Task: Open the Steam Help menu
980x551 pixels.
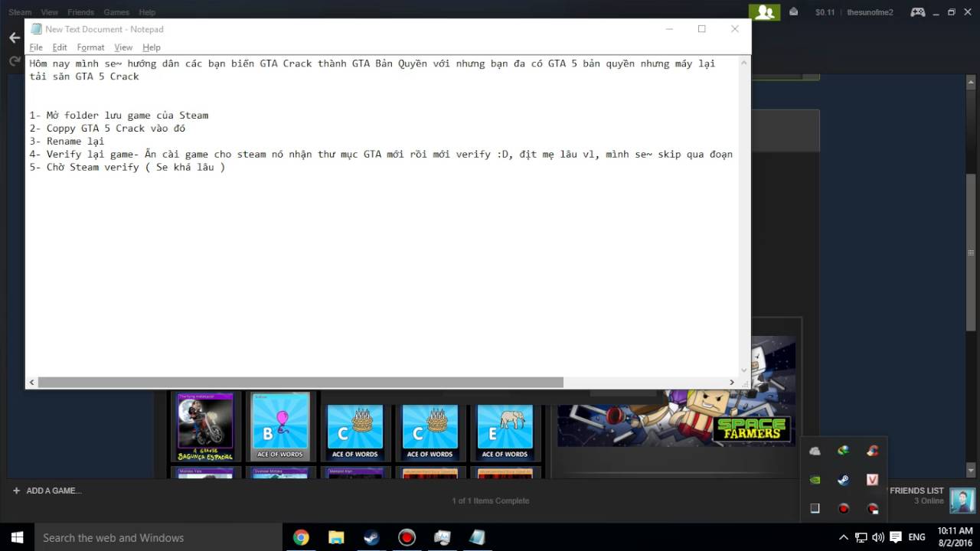Action: pyautogui.click(x=147, y=12)
